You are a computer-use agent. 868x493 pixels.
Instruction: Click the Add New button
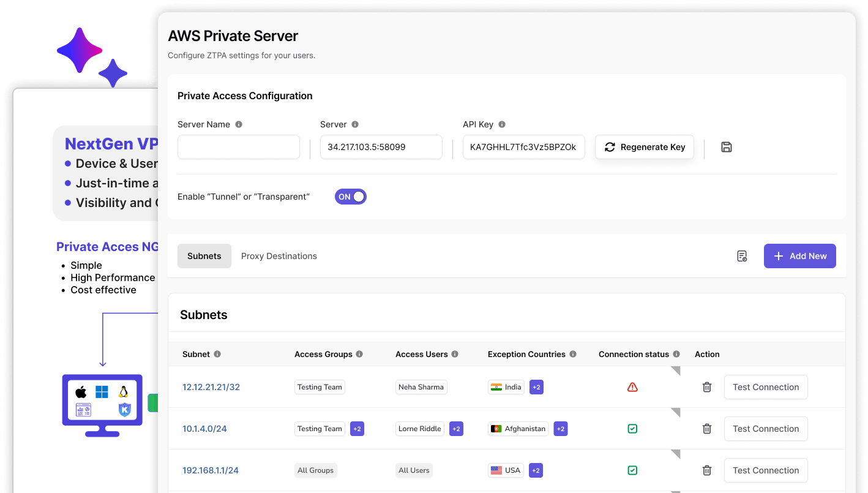coord(799,256)
